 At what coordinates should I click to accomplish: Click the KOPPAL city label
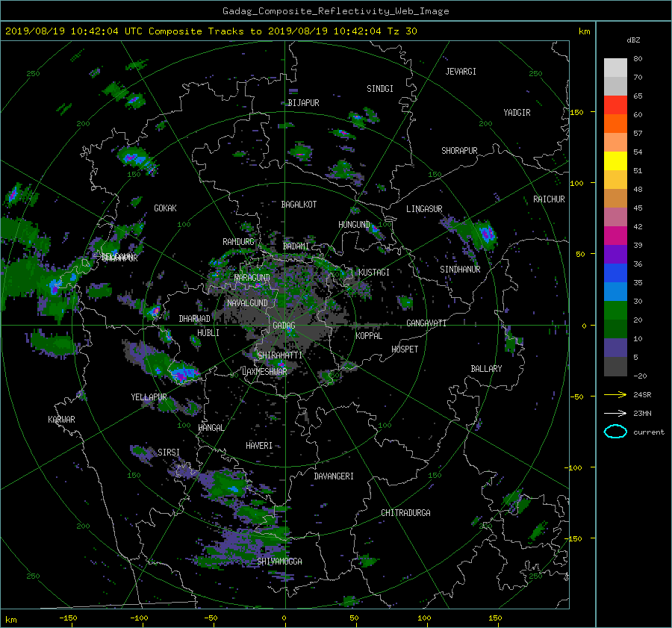[x=369, y=336]
